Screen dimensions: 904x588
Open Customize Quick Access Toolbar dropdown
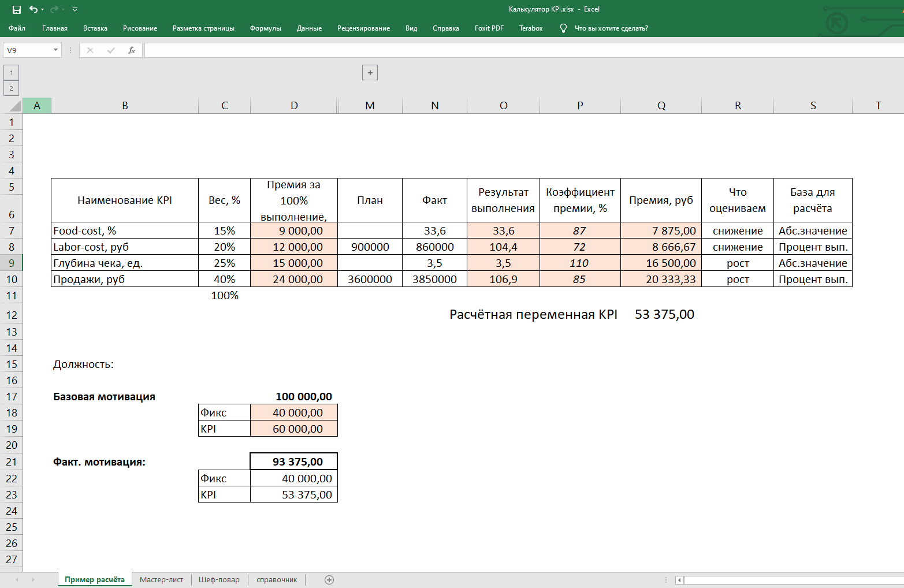pos(75,9)
